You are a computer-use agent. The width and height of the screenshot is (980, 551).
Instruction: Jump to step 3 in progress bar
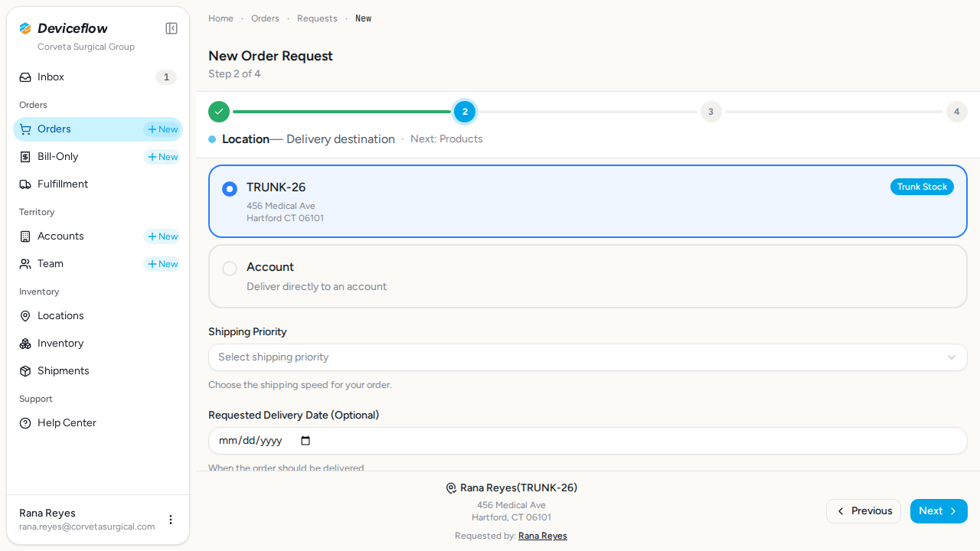710,112
